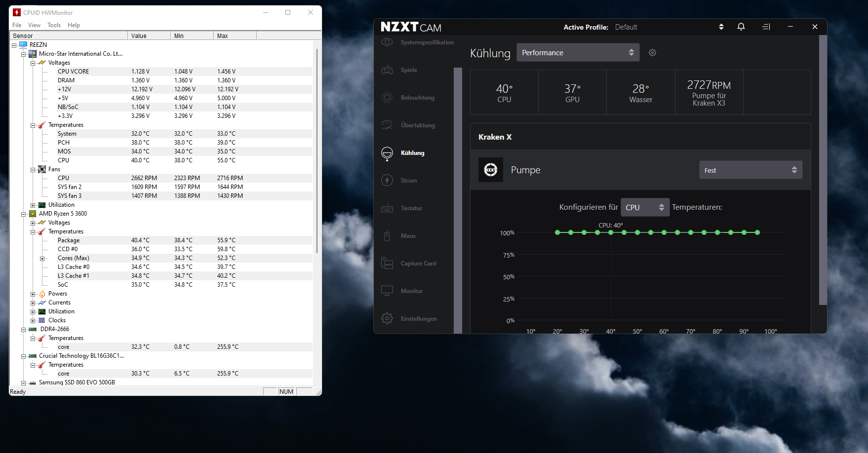Click the NZXT CAM logo

[x=411, y=27]
